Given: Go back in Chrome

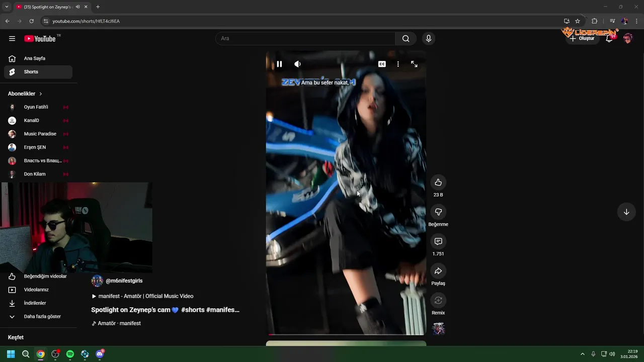Looking at the screenshot, I should pyautogui.click(x=7, y=21).
